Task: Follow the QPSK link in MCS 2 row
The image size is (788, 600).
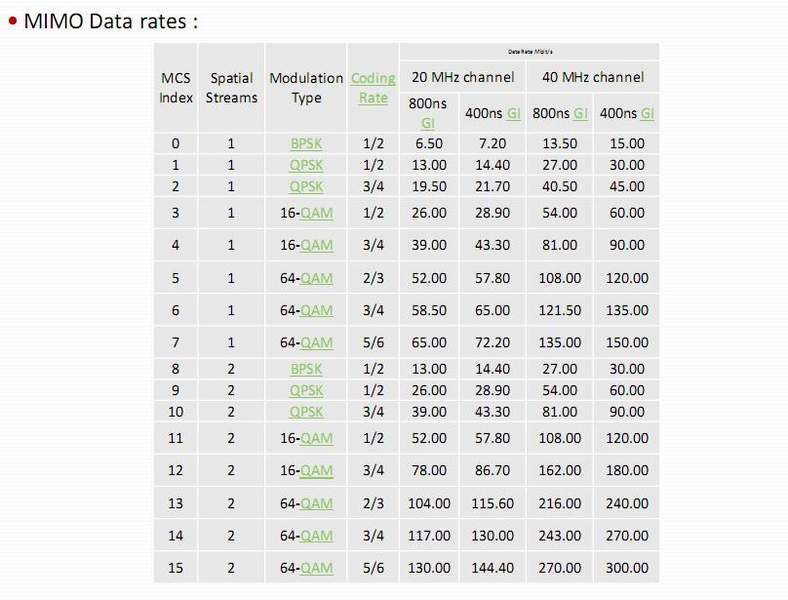Action: (306, 186)
